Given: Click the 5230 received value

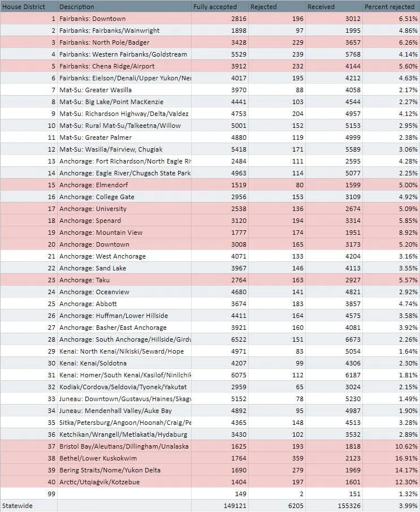Looking at the screenshot, I should click(x=353, y=399).
